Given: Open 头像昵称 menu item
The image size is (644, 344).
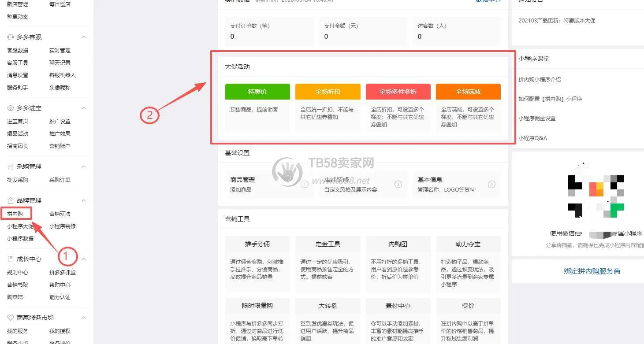Looking at the screenshot, I should [x=60, y=88].
